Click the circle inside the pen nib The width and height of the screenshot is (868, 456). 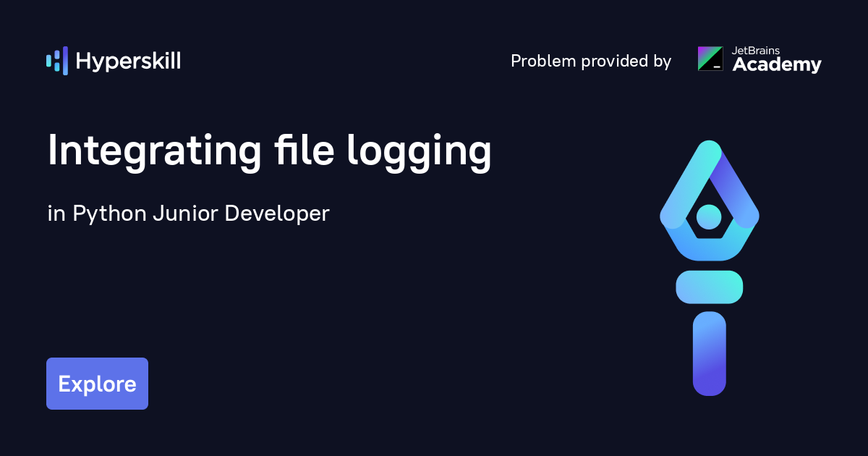point(709,216)
